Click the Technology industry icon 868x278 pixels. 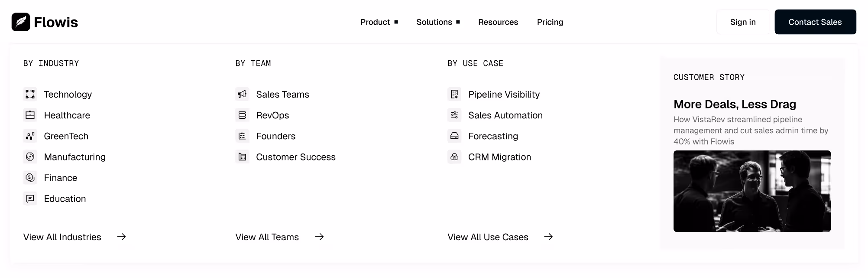click(x=30, y=94)
